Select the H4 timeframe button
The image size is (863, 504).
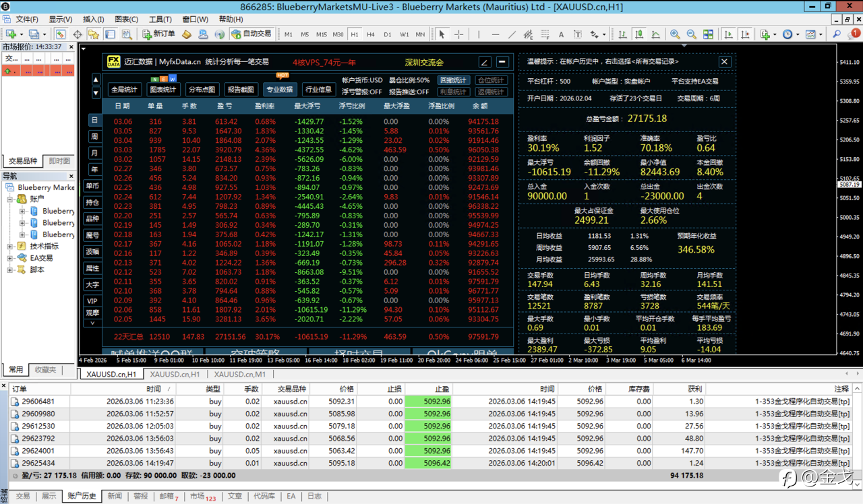371,34
